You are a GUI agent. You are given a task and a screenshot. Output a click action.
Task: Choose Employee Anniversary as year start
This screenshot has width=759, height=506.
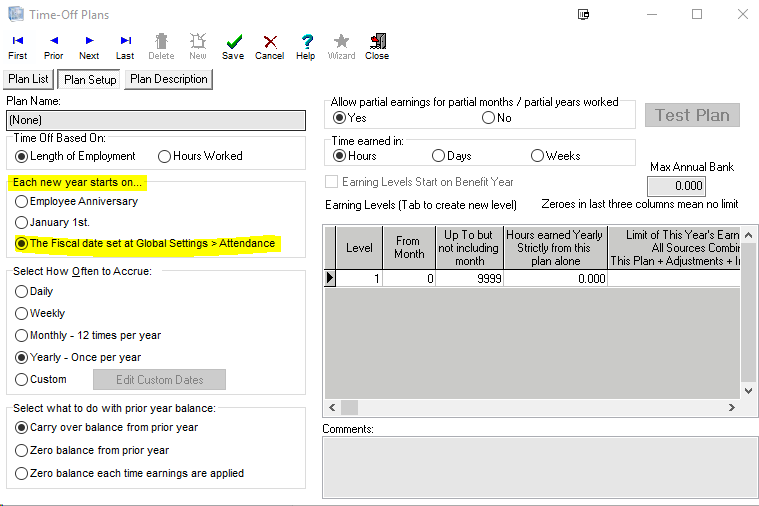click(22, 201)
